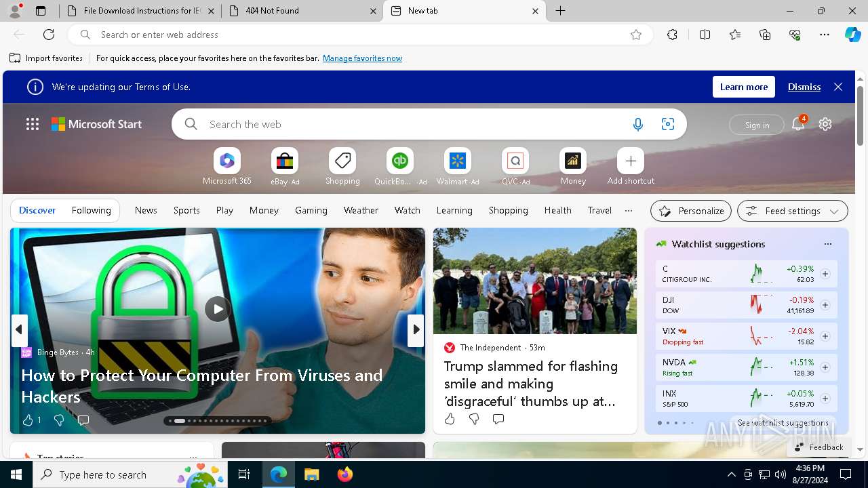
Task: Open File Explorer from taskbar
Action: (311, 474)
